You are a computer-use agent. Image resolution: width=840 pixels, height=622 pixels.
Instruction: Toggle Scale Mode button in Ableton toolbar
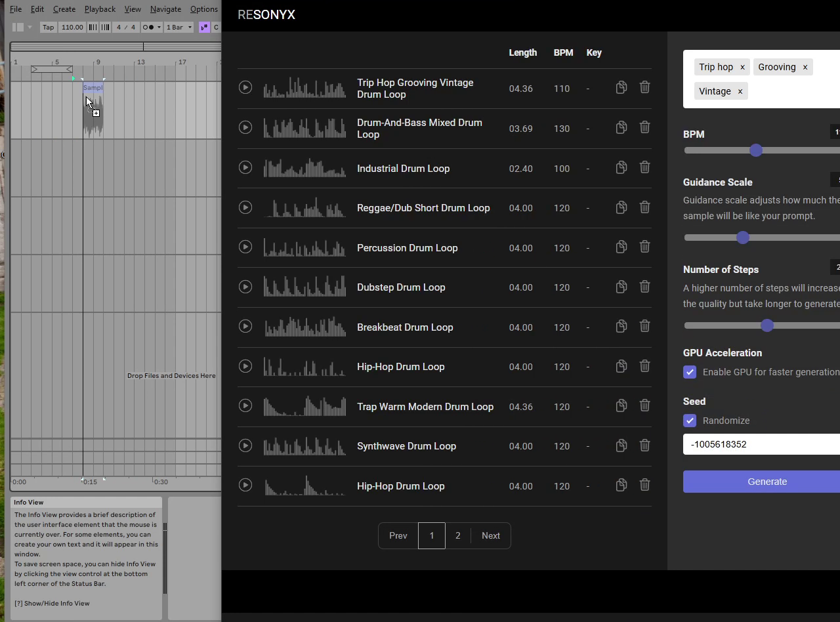[x=204, y=27]
